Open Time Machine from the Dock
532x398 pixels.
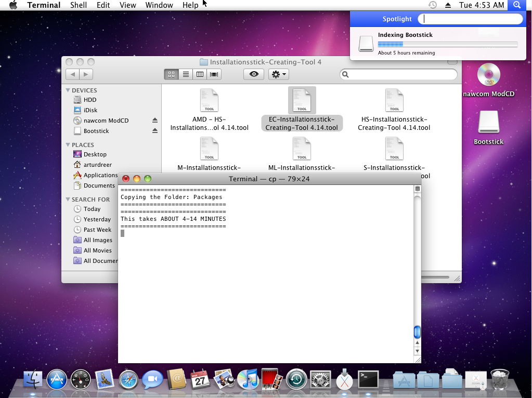296,380
